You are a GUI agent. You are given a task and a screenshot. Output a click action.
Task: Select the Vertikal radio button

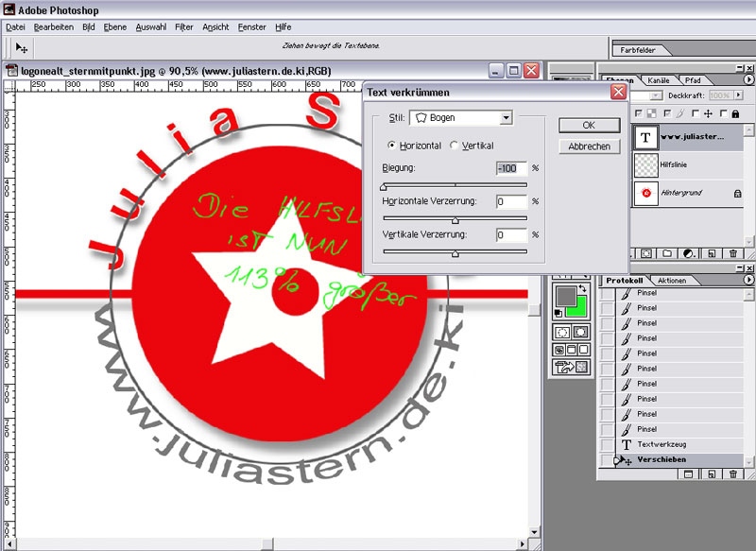pos(454,146)
